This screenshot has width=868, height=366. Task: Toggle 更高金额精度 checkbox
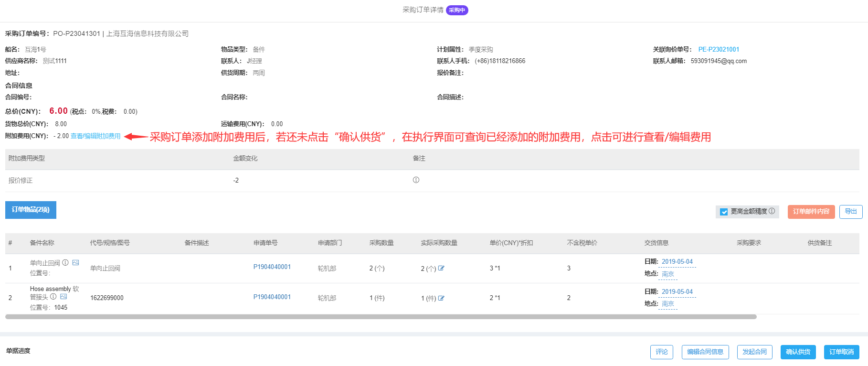724,212
